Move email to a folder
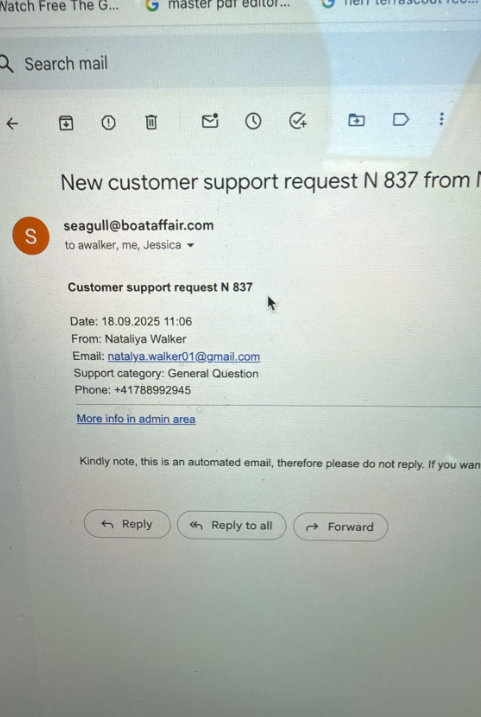The width and height of the screenshot is (481, 717). coord(356,120)
